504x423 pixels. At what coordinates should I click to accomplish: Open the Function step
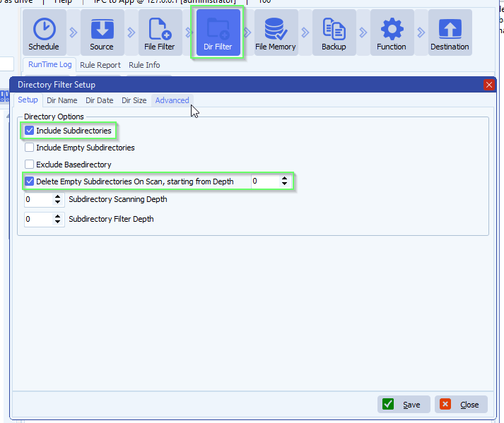(392, 32)
